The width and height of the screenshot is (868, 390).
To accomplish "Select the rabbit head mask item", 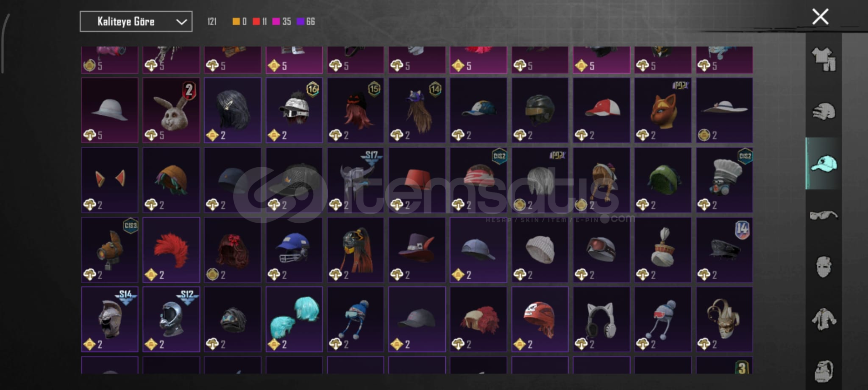I will click(171, 110).
